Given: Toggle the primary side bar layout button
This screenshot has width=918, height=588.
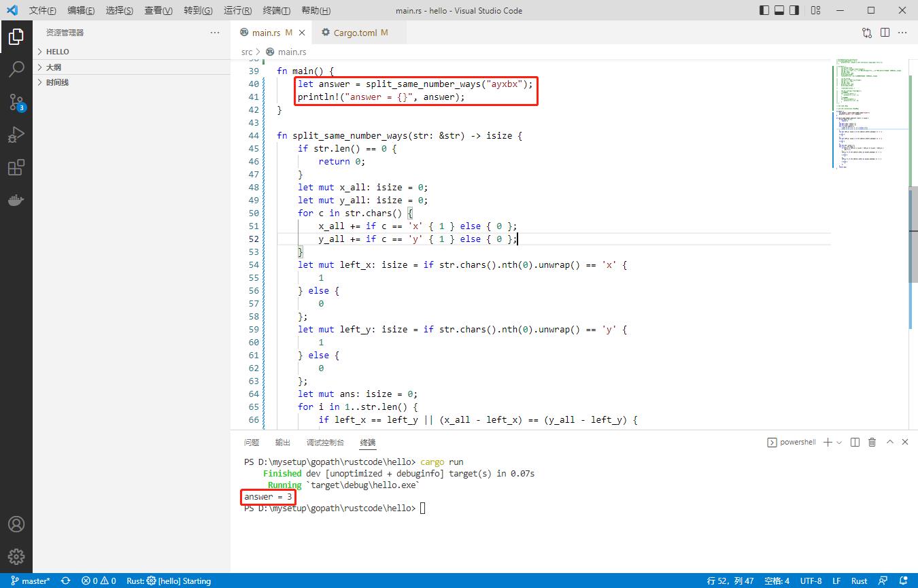Looking at the screenshot, I should pyautogui.click(x=764, y=10).
